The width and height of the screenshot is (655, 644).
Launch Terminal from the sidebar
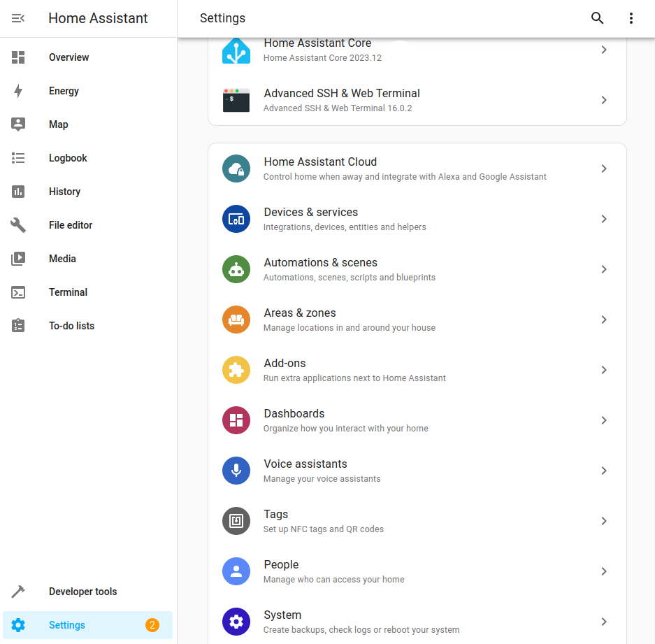(87, 292)
